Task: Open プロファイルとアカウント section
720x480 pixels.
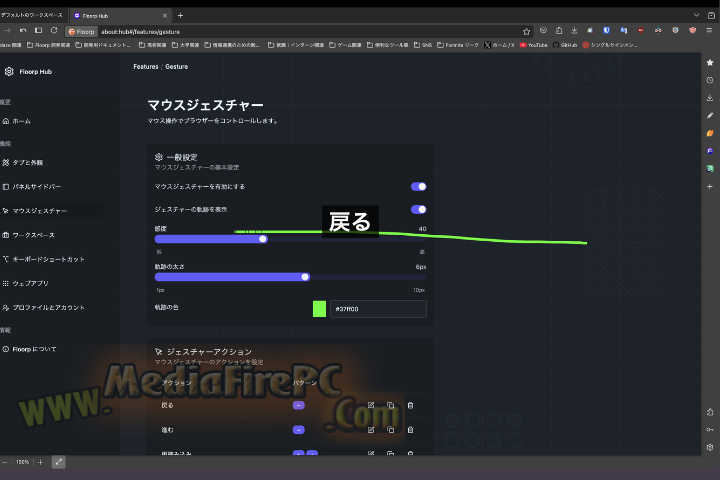Action: pyautogui.click(x=44, y=308)
